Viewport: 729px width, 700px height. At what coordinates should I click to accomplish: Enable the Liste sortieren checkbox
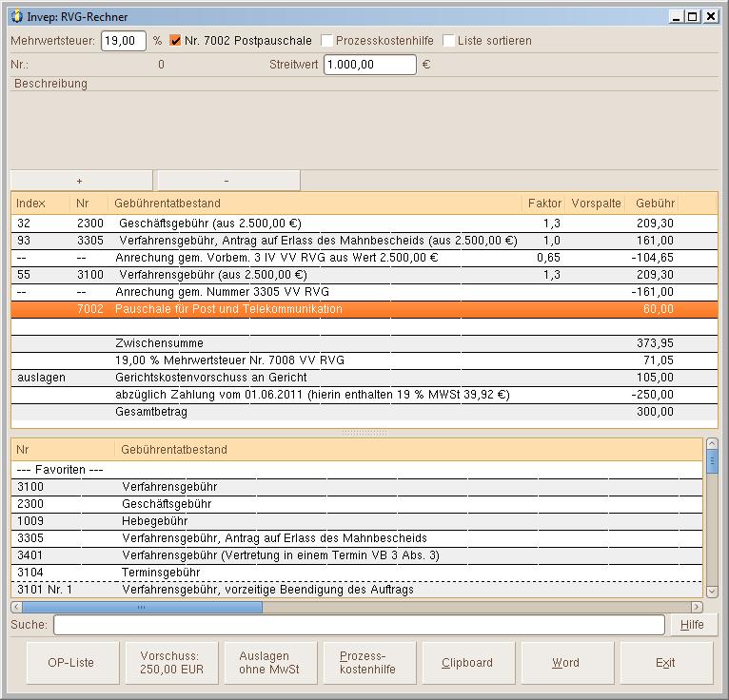tap(448, 40)
